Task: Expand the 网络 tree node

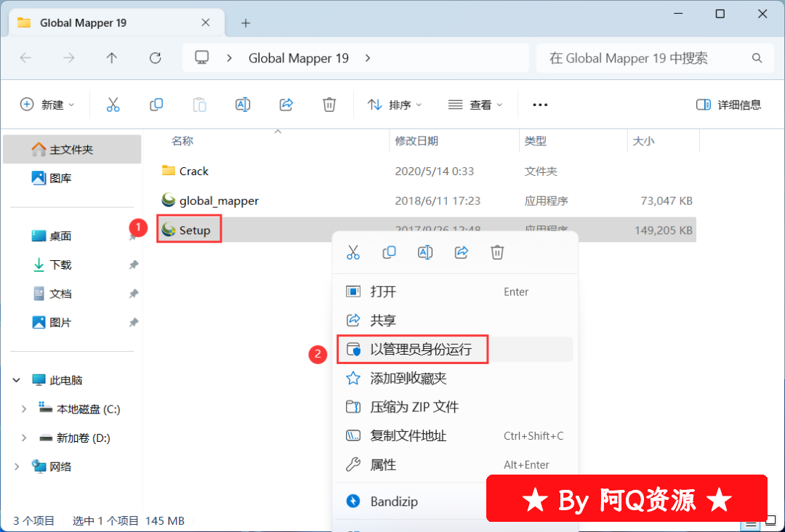Action: click(x=17, y=467)
